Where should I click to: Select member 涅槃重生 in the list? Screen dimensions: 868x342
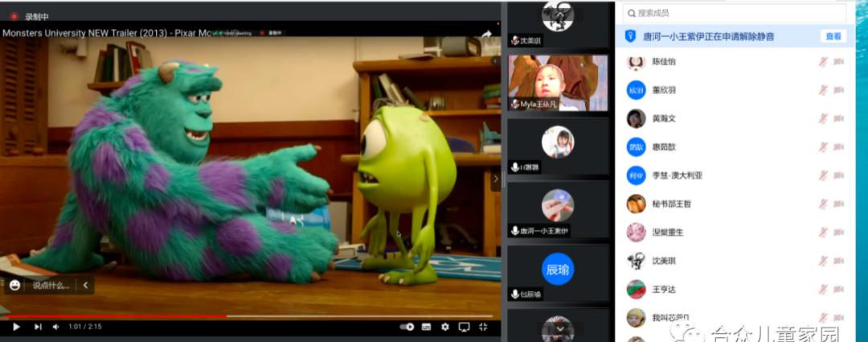tap(735, 233)
